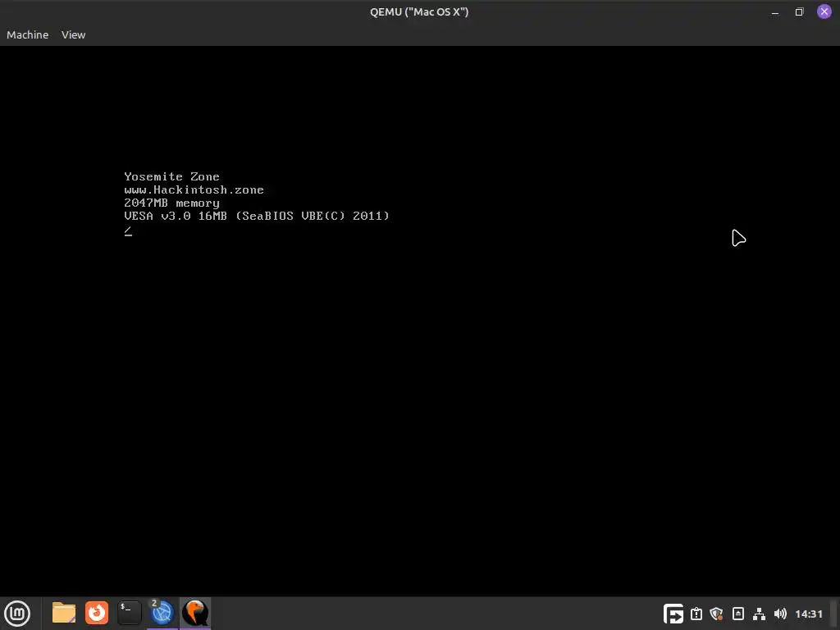Click the 'www.Hackintosh.zone' text line
This screenshot has width=840, height=630.
point(194,189)
